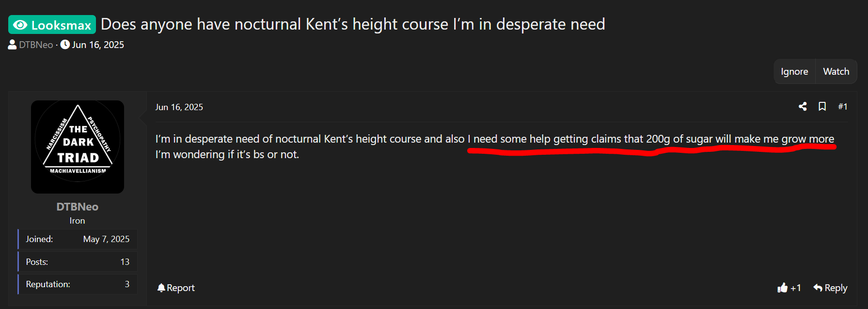This screenshot has height=309, width=868.
Task: Open the Looksmax category tag
Action: (x=52, y=25)
